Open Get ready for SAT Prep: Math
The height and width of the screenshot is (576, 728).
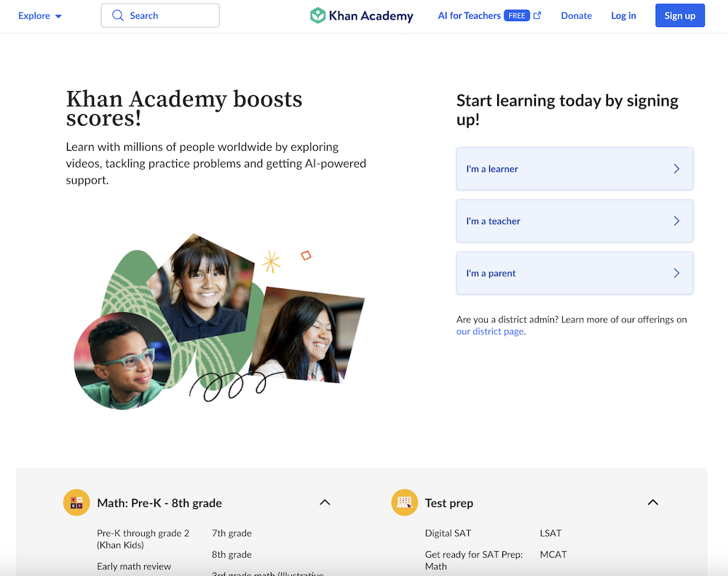474,560
